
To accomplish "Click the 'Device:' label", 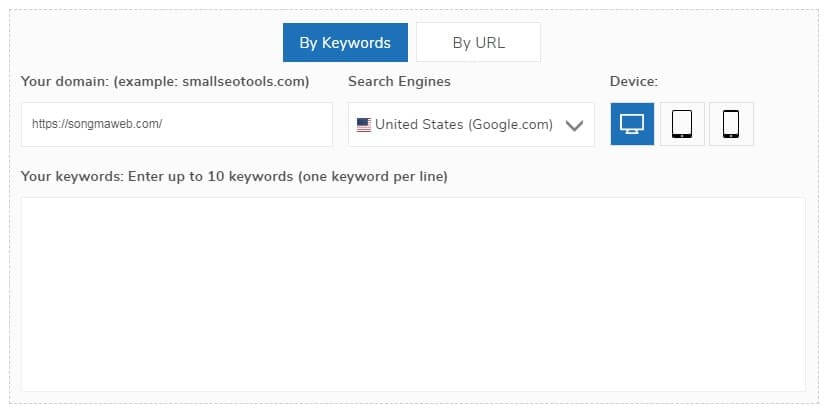I will 634,82.
